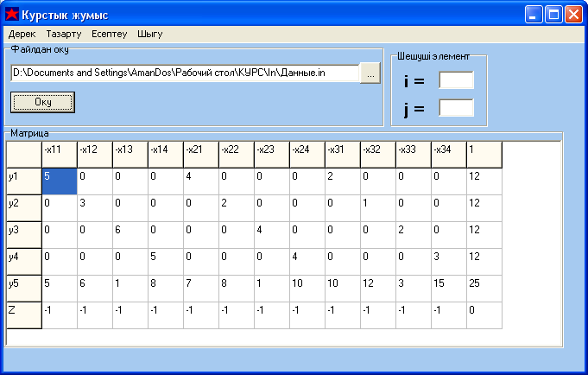The height and width of the screenshot is (375, 588).
Task: Select cell 8 in row y5 under -x14
Action: tap(166, 289)
